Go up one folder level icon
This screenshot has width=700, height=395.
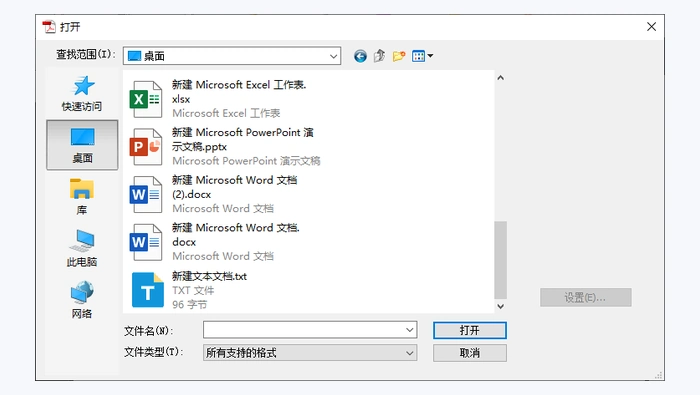[379, 56]
